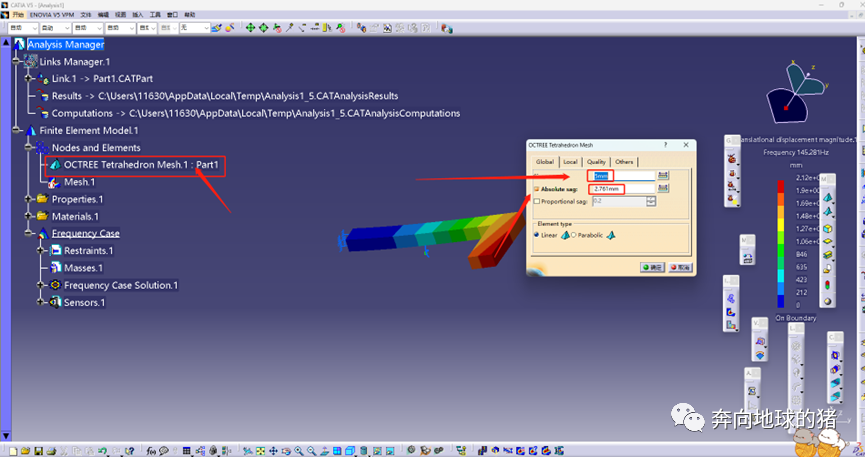Click the dark blue bottom segment of the color legend
Image resolution: width=865 pixels, height=457 pixels.
[781, 301]
